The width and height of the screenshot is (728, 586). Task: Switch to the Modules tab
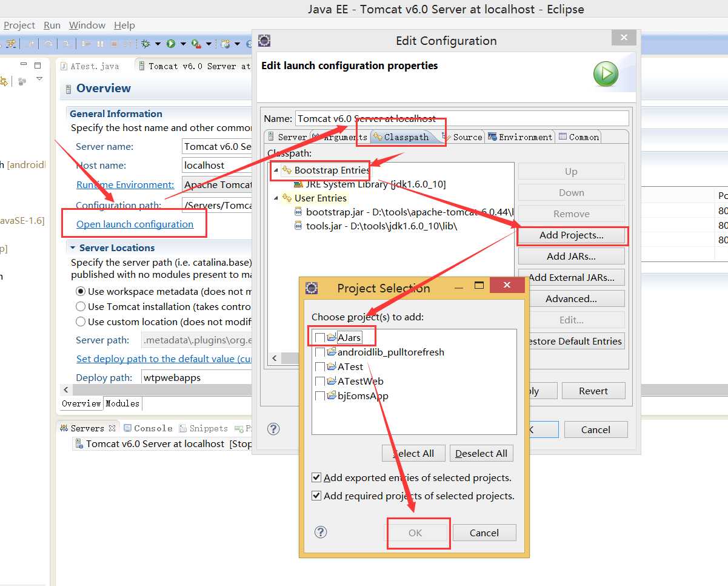point(122,403)
